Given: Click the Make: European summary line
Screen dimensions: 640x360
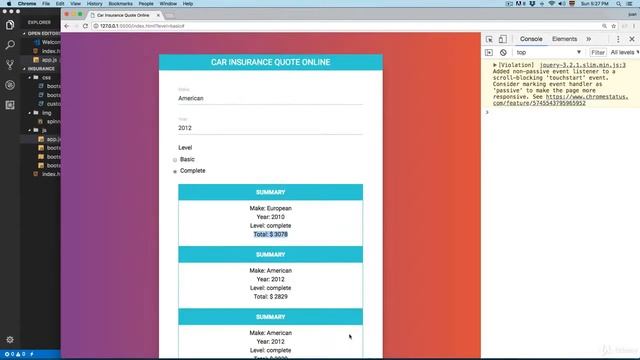Looking at the screenshot, I should point(270,209).
